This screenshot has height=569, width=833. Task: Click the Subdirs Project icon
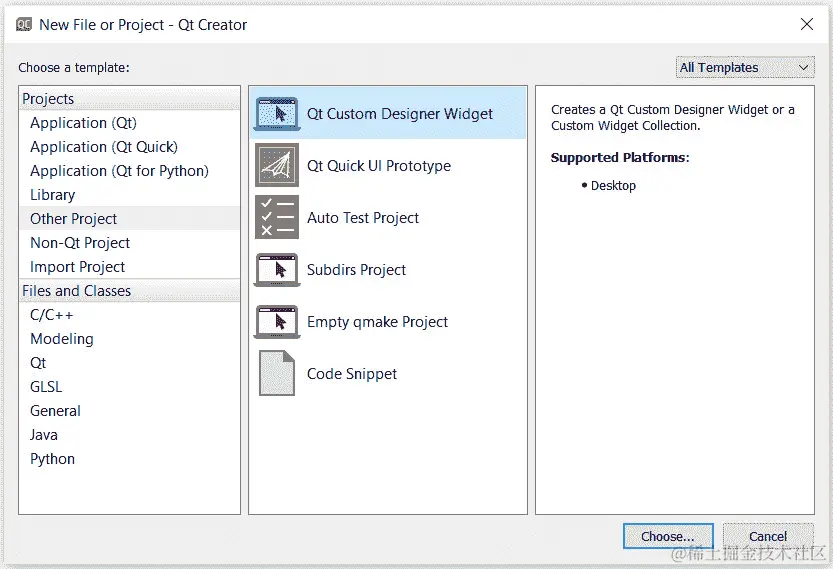click(x=277, y=269)
